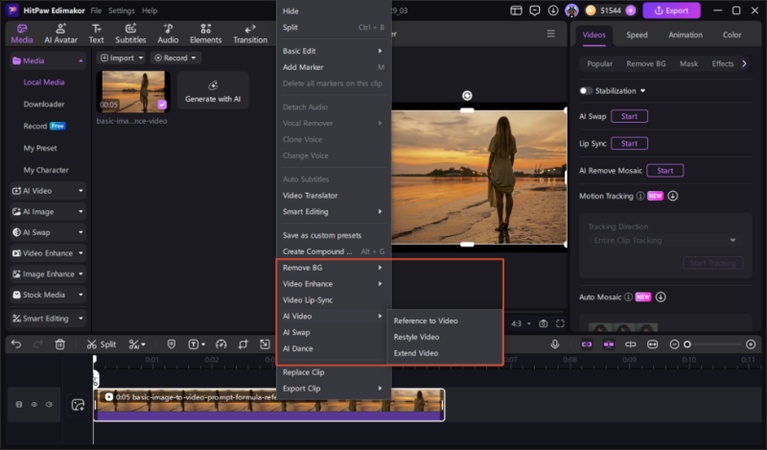Image resolution: width=767 pixels, height=450 pixels.
Task: Toggle track visibility eye icon
Action: (34, 405)
